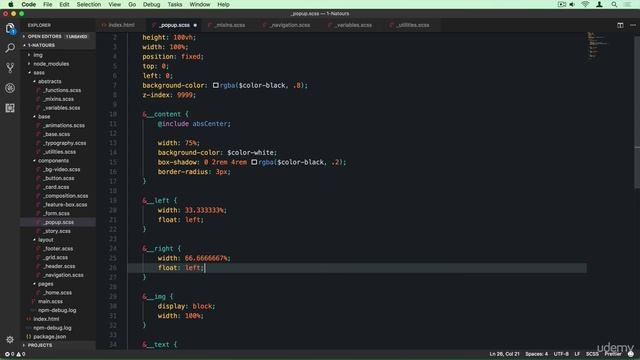Switch to the _mixins.scss tab
Screen dimensions: 640x360
[230, 25]
